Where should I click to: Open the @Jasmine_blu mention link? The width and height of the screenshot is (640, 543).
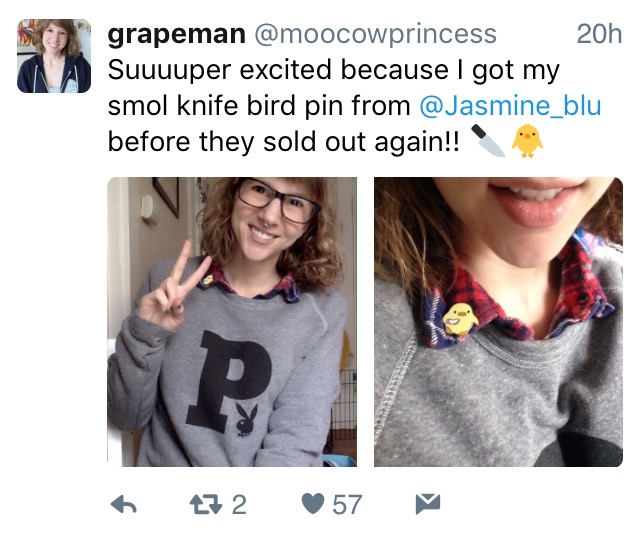pyautogui.click(x=510, y=106)
